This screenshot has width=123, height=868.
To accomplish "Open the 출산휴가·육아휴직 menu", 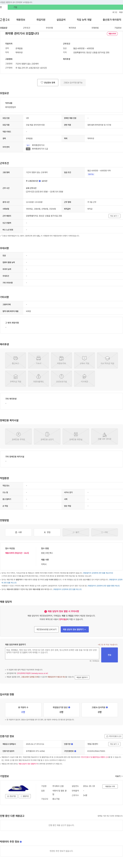I will click(x=112, y=20).
